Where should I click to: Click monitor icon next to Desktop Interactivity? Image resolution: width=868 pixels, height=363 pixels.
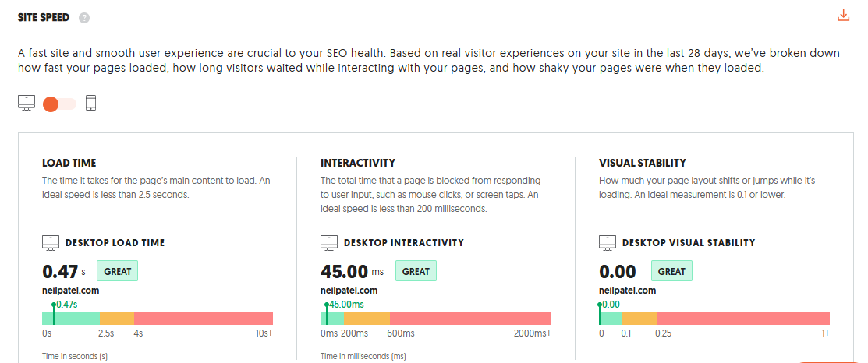329,243
